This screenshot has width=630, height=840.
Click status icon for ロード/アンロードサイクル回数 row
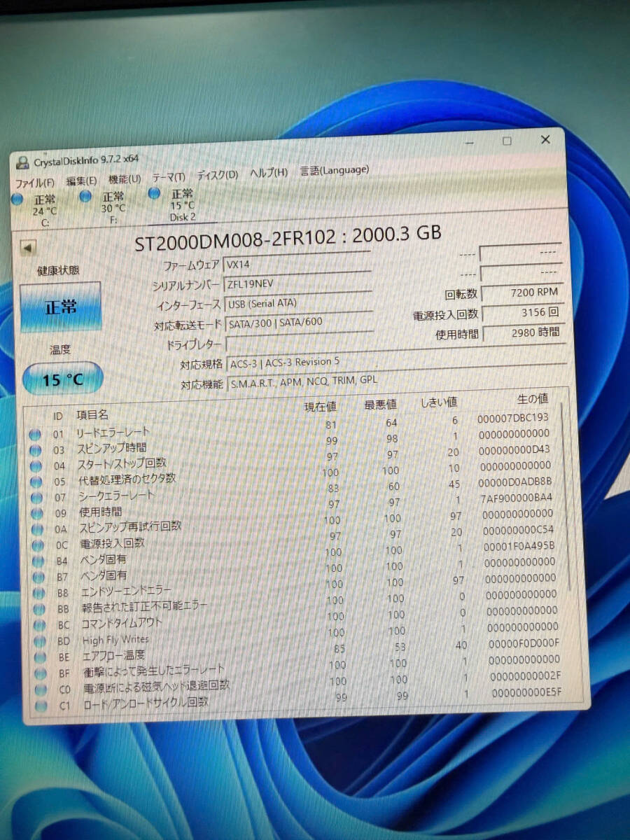pyautogui.click(x=41, y=706)
